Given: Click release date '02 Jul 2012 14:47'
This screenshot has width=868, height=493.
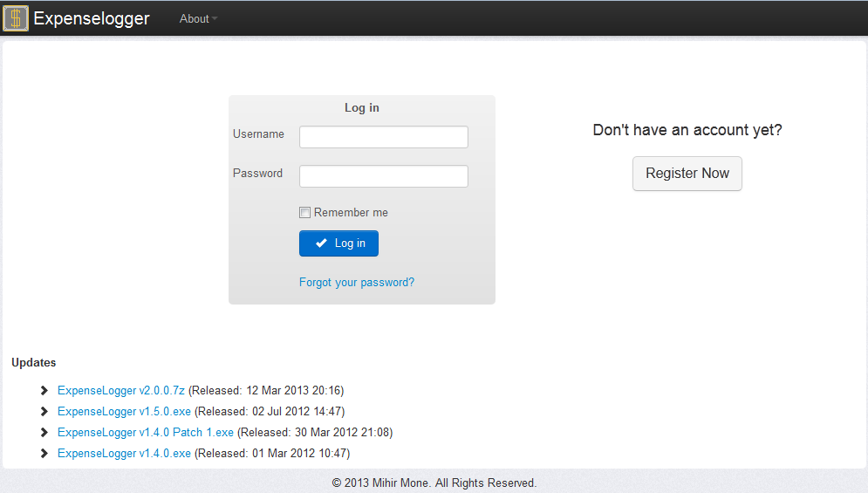Looking at the screenshot, I should point(297,412).
